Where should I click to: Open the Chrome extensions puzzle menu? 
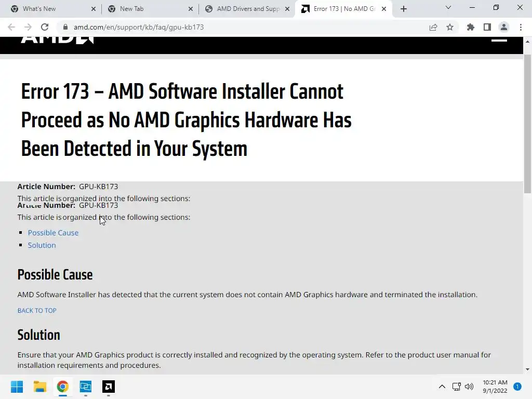(x=471, y=27)
